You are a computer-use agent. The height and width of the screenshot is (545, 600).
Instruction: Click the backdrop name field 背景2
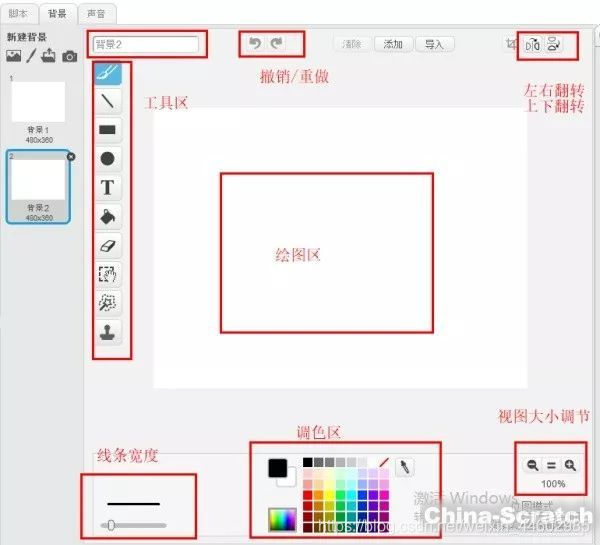coord(146,44)
